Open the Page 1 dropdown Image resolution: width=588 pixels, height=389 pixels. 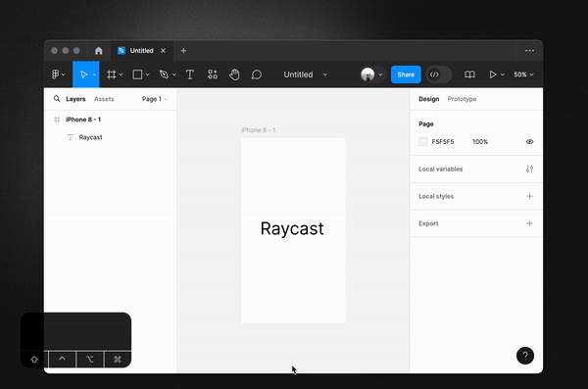[155, 99]
